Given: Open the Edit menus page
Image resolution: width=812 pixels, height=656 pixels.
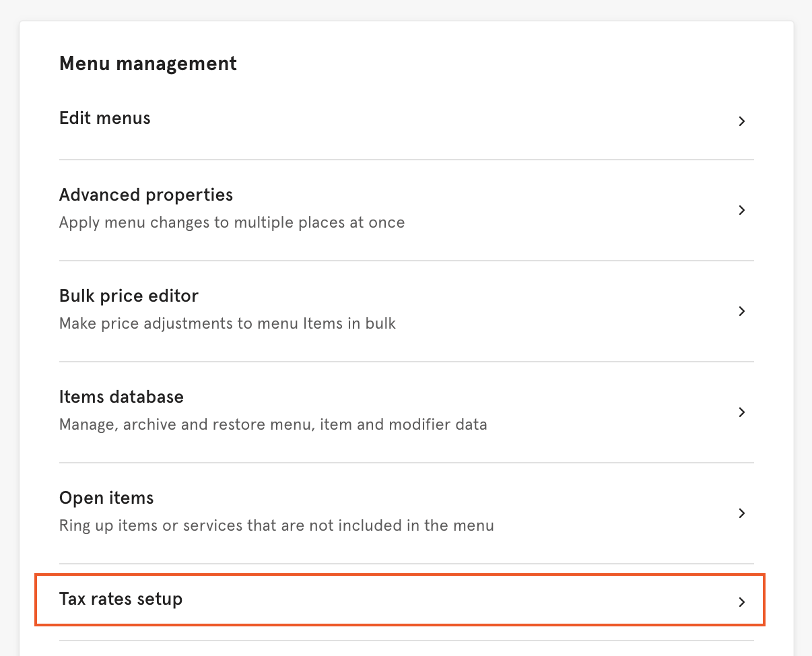Looking at the screenshot, I should [x=105, y=119].
